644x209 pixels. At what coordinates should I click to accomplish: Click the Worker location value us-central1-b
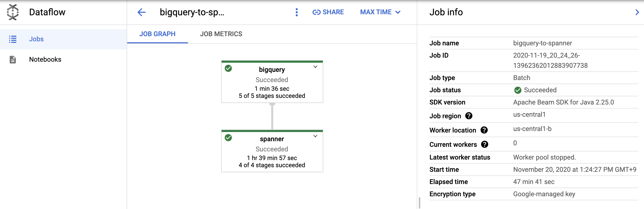pyautogui.click(x=532, y=129)
